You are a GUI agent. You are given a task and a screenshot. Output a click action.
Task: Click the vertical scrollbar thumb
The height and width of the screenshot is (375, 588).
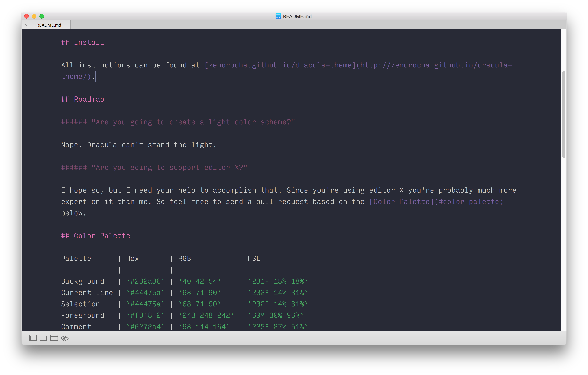(564, 114)
